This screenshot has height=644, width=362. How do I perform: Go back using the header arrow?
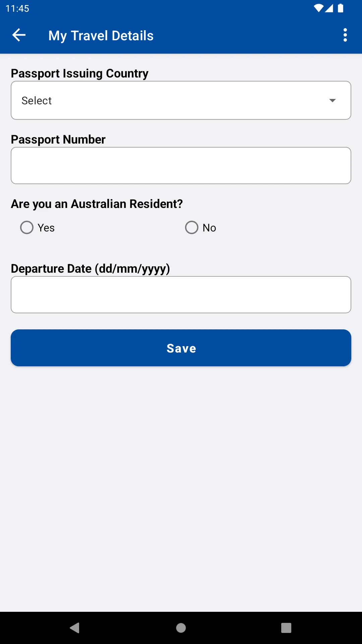coord(19,35)
